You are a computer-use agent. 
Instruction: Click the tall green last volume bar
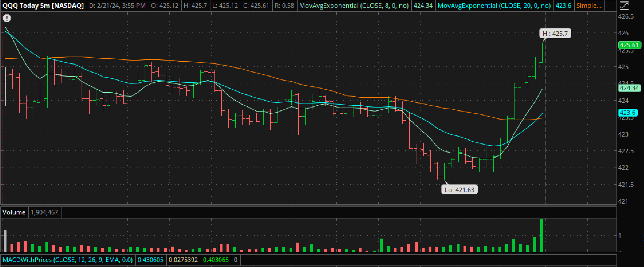click(541, 235)
